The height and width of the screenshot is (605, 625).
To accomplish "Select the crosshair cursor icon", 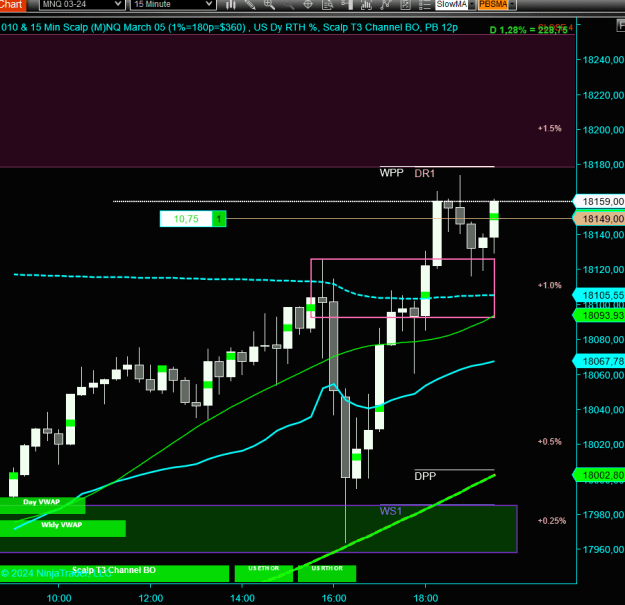I will click(308, 4).
